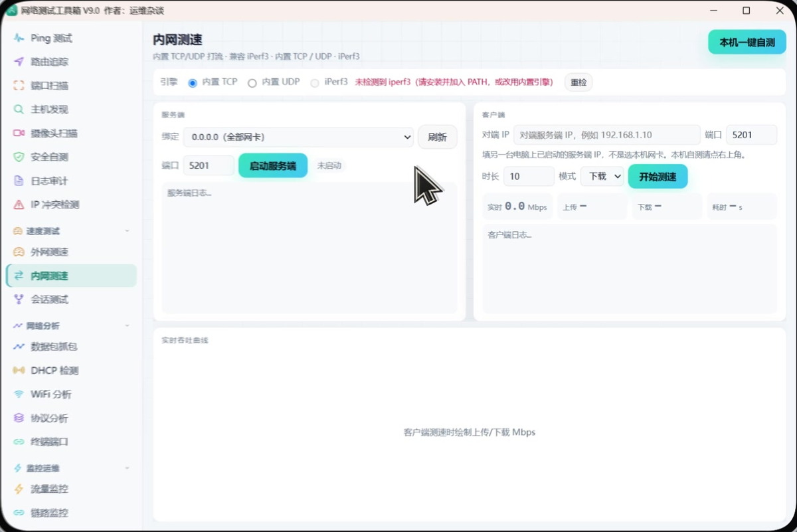The height and width of the screenshot is (532, 797).
Task: Click the 实时 0.0 Mbps readout
Action: [517, 207]
